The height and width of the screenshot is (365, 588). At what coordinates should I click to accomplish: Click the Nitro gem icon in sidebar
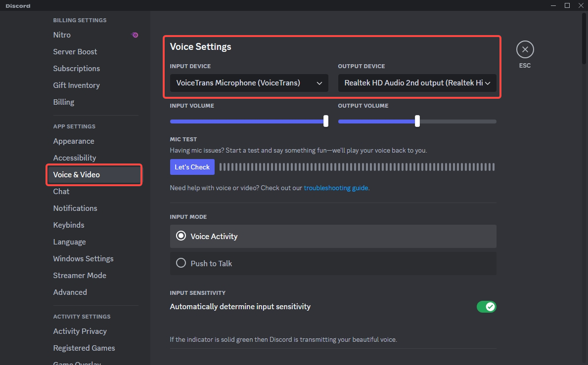tap(135, 35)
